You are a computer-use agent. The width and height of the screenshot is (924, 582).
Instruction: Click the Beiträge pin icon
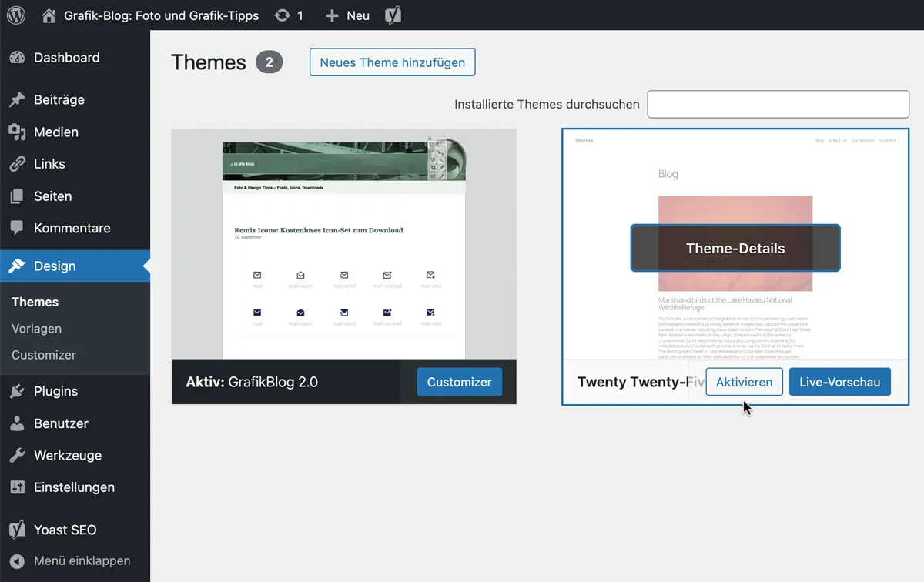17,100
